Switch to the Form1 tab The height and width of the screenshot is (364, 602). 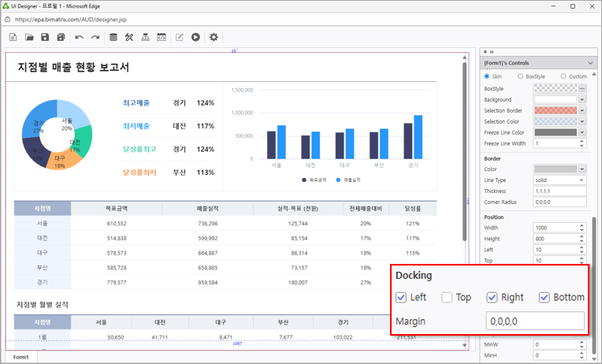coord(21,357)
